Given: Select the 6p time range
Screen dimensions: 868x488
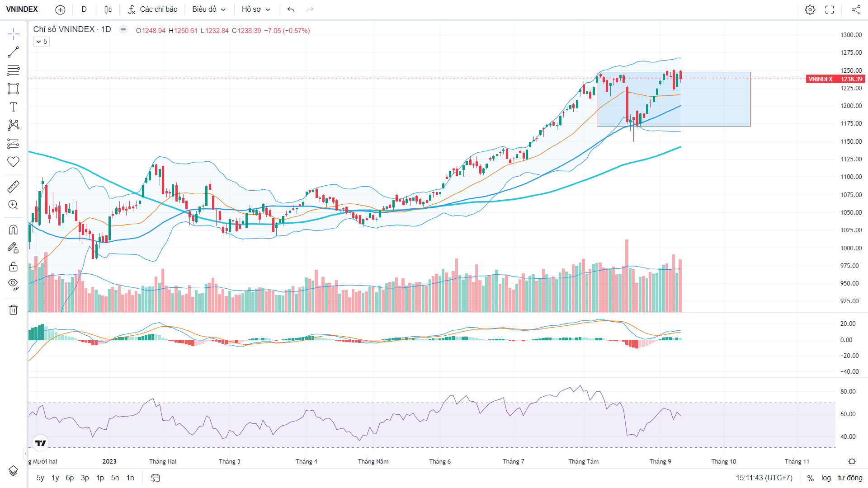Looking at the screenshot, I should 70,478.
